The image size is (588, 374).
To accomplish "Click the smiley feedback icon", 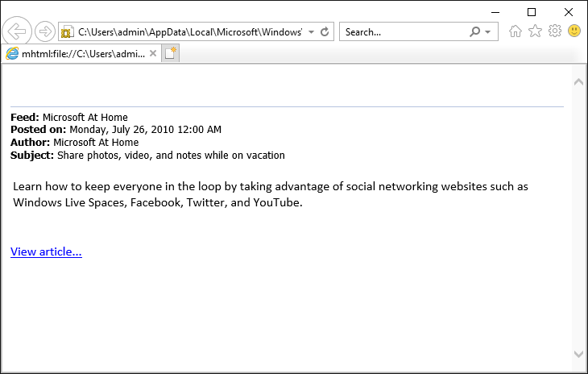I will pos(574,31).
